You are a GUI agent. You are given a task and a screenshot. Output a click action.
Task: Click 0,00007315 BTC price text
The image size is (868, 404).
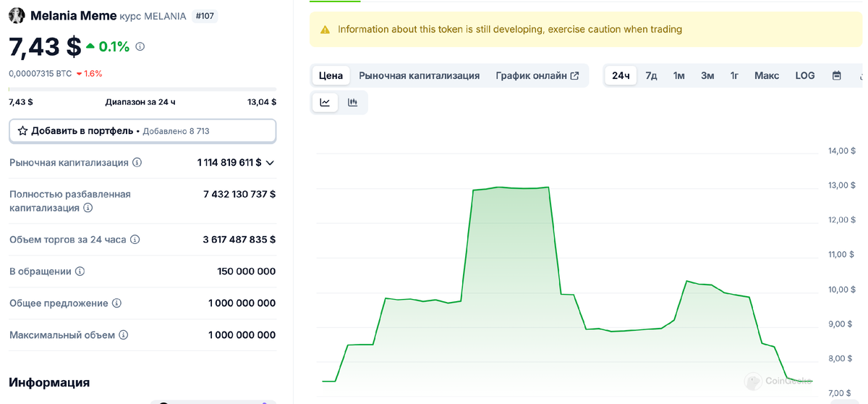(41, 73)
